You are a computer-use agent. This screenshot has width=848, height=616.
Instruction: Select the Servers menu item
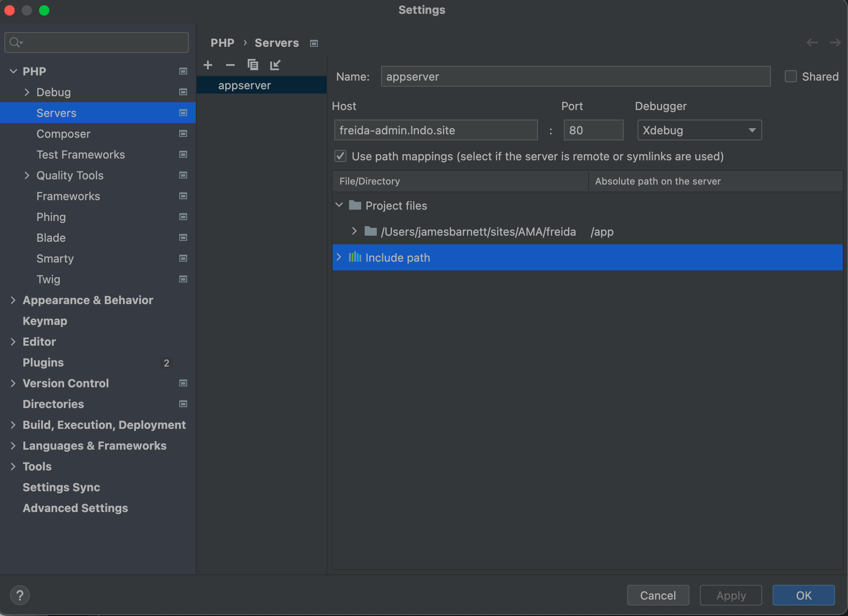(x=57, y=113)
